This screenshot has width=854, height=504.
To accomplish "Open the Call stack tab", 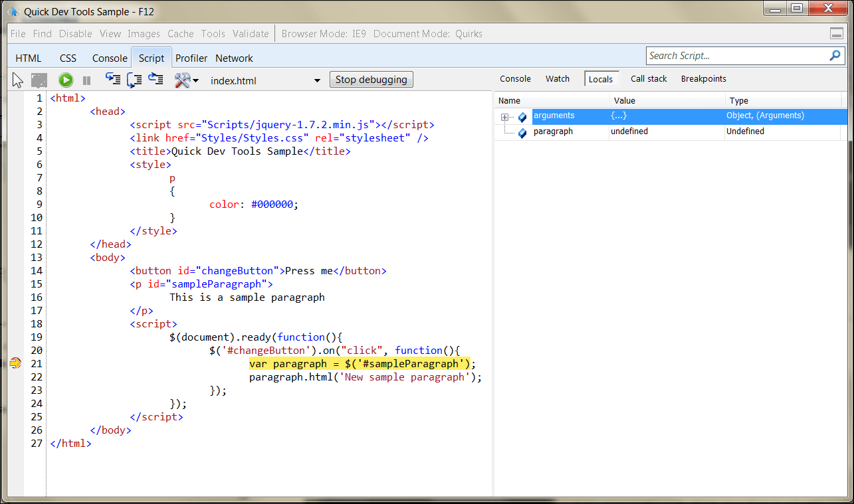I will (x=648, y=79).
